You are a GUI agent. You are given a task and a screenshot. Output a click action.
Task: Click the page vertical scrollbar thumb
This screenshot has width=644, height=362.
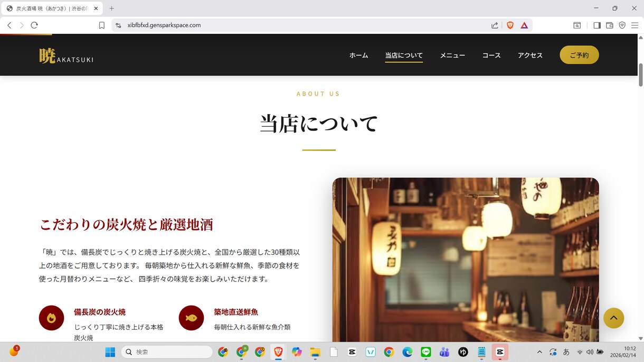point(641,74)
